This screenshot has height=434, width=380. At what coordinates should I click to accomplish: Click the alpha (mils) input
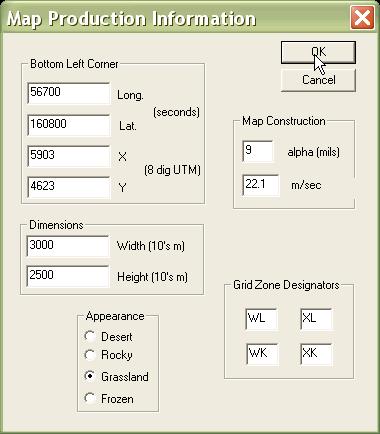258,151
